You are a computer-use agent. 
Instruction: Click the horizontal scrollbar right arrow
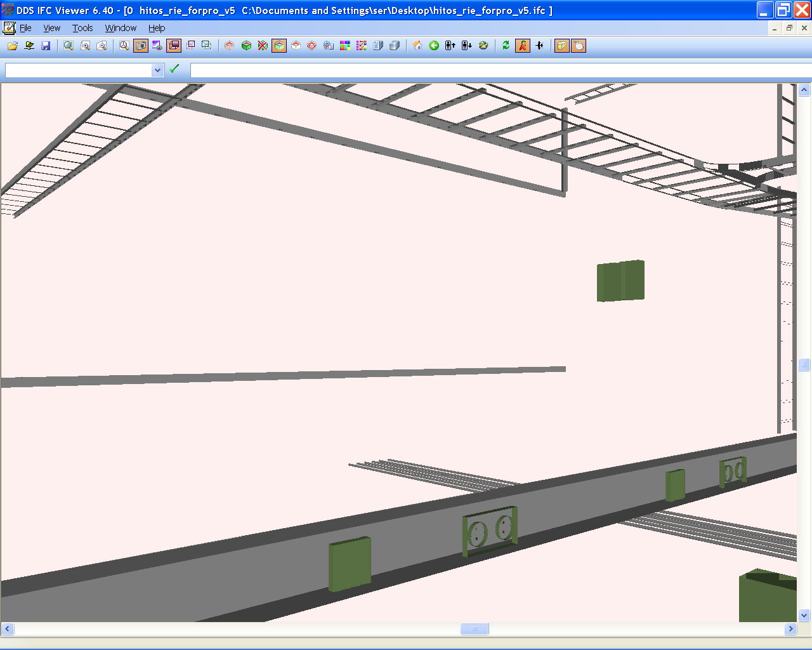(x=790, y=629)
